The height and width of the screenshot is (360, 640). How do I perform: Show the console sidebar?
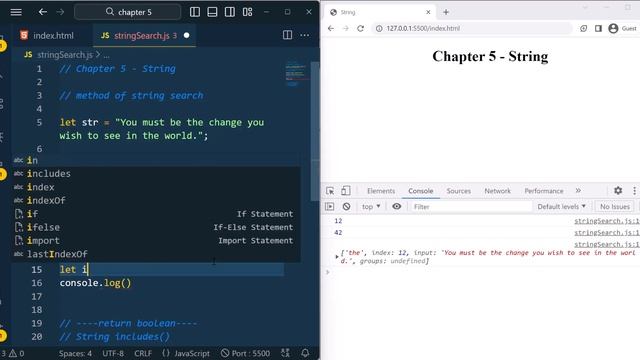pos(330,207)
